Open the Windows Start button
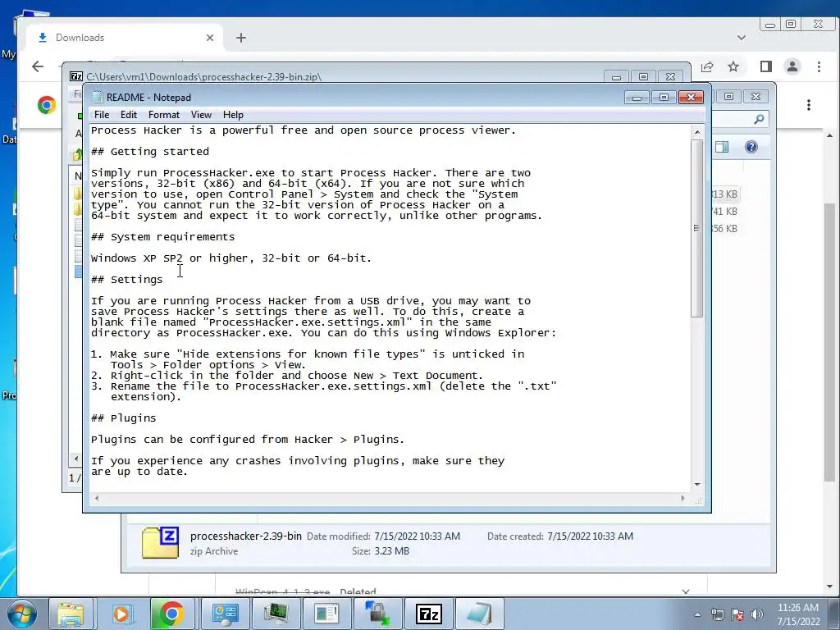This screenshot has width=840, height=630. coord(22,614)
